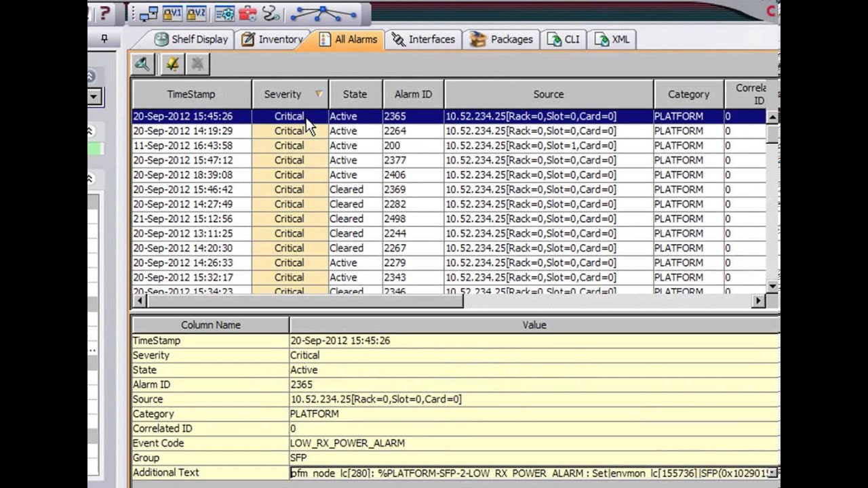Click alarm table scroll down arrow
The width and height of the screenshot is (868, 488).
(x=772, y=286)
